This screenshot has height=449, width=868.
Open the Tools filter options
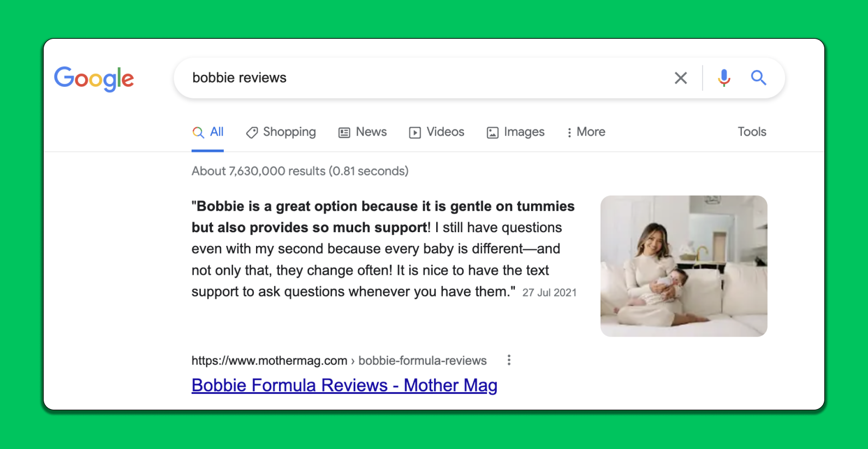tap(752, 132)
